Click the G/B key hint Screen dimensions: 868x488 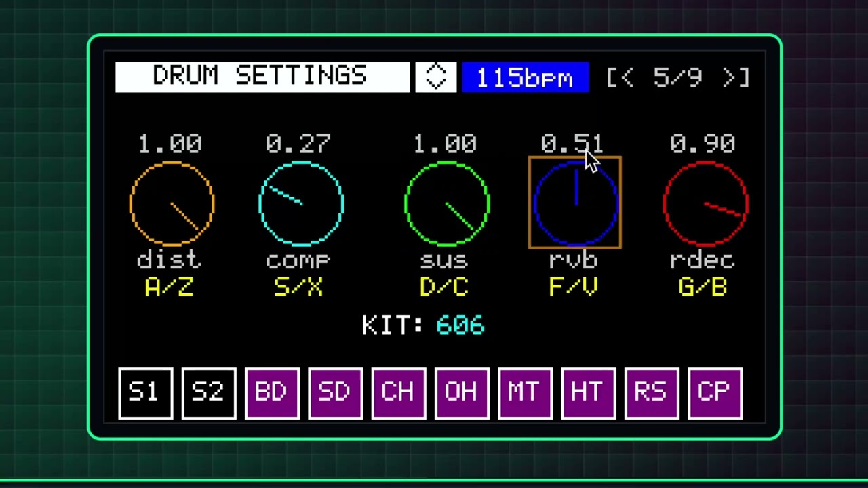pyautogui.click(x=703, y=288)
